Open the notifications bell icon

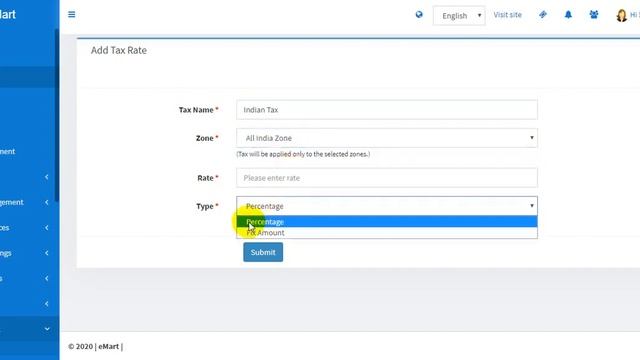click(568, 15)
